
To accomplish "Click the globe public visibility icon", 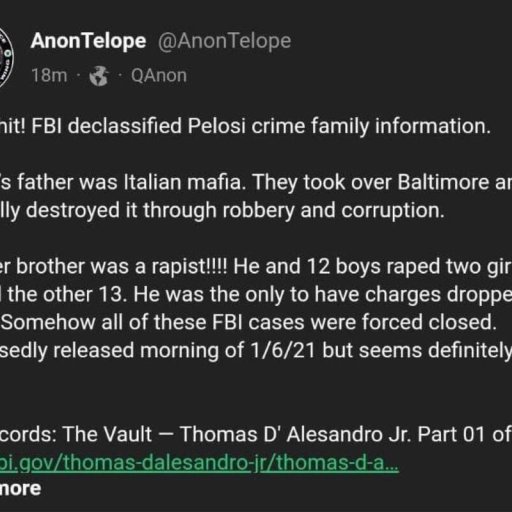I will pyautogui.click(x=99, y=76).
